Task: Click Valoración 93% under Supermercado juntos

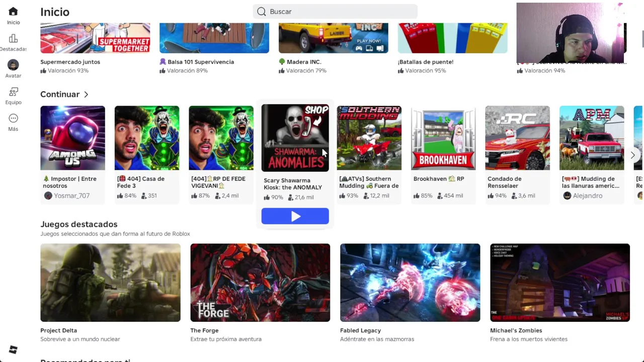Action: coord(64,71)
